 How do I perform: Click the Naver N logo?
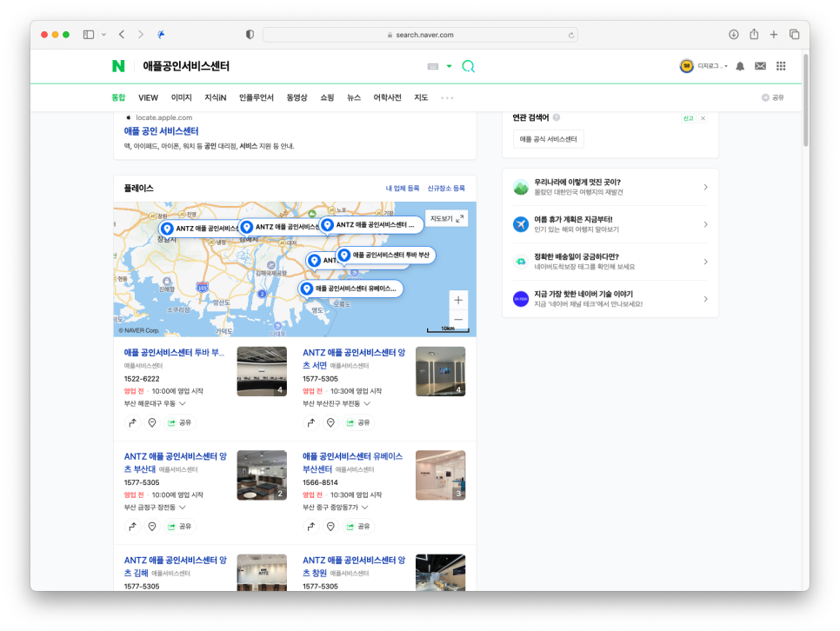pyautogui.click(x=118, y=66)
